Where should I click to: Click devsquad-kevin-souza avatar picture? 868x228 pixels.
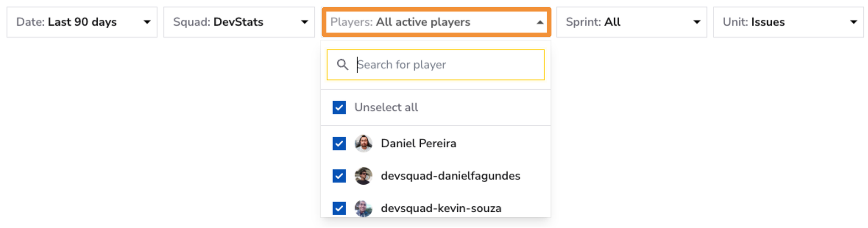[x=364, y=208]
